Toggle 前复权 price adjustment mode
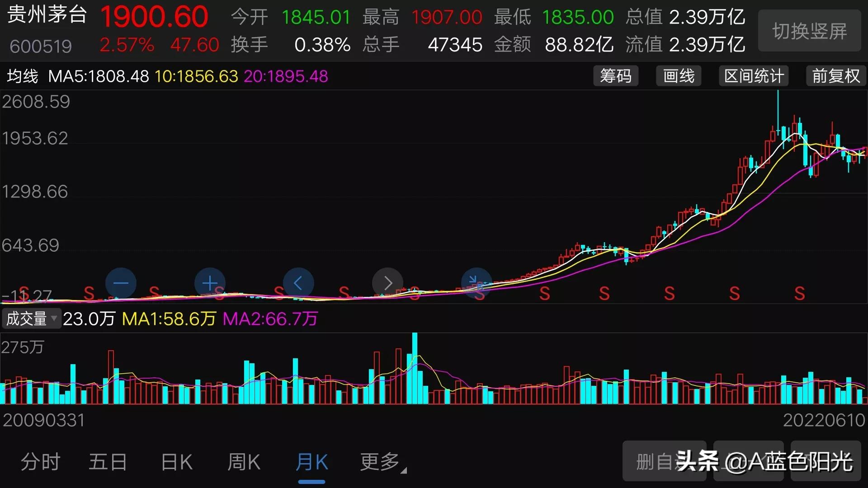This screenshot has height=488, width=868. coord(835,76)
